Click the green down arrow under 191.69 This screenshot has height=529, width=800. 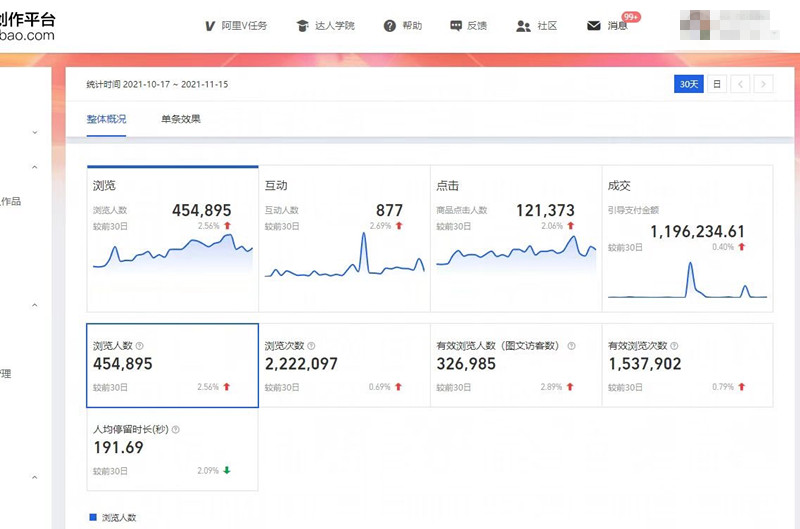[227, 470]
